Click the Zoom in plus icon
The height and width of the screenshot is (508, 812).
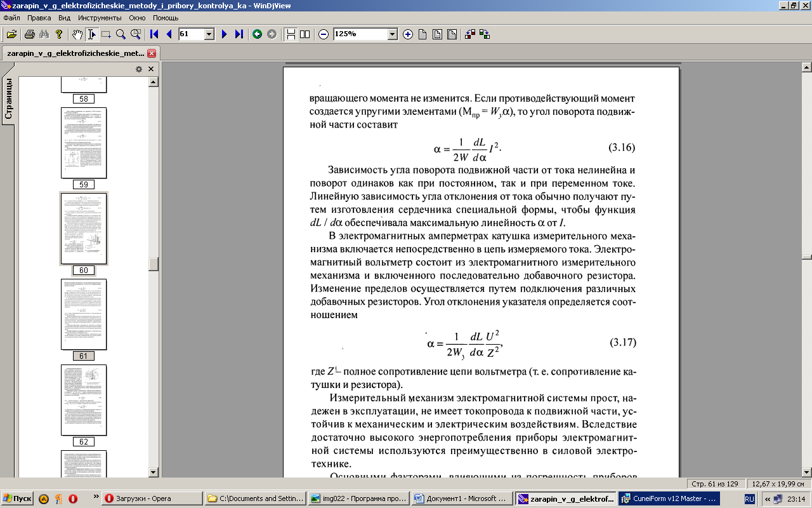[x=408, y=34]
